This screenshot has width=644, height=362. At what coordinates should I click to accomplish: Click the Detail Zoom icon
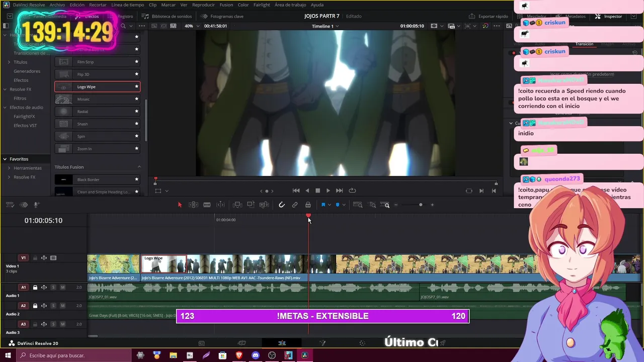[372, 205]
